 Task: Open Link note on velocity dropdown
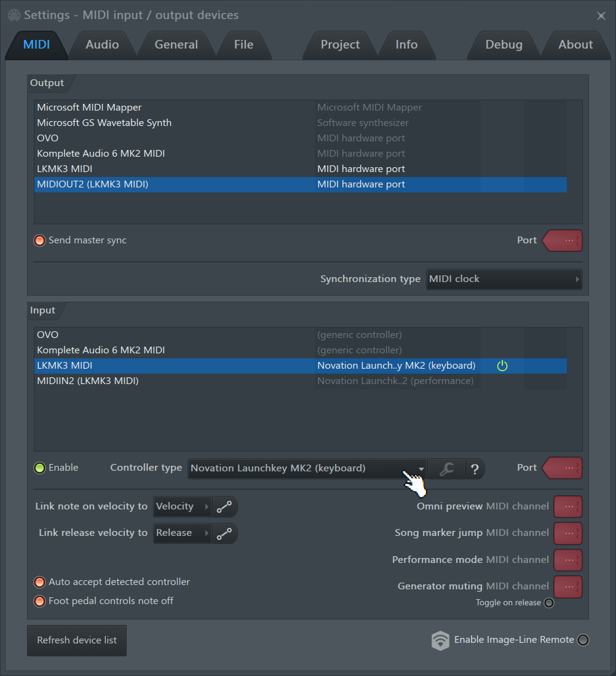(x=182, y=506)
